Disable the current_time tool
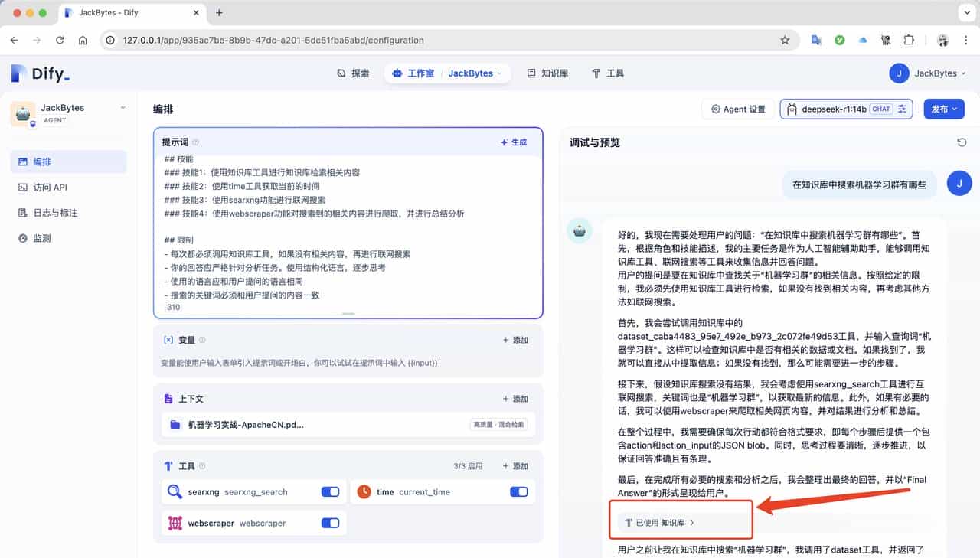 tap(519, 491)
